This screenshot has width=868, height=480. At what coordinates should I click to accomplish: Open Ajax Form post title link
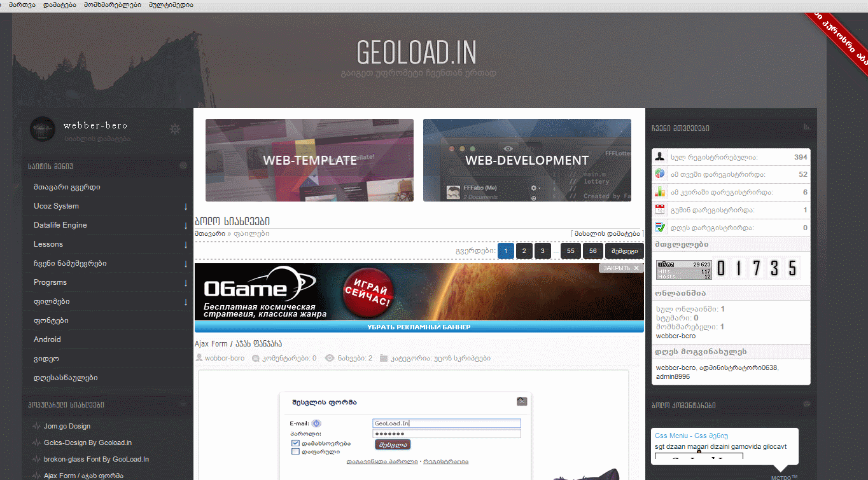tap(237, 344)
